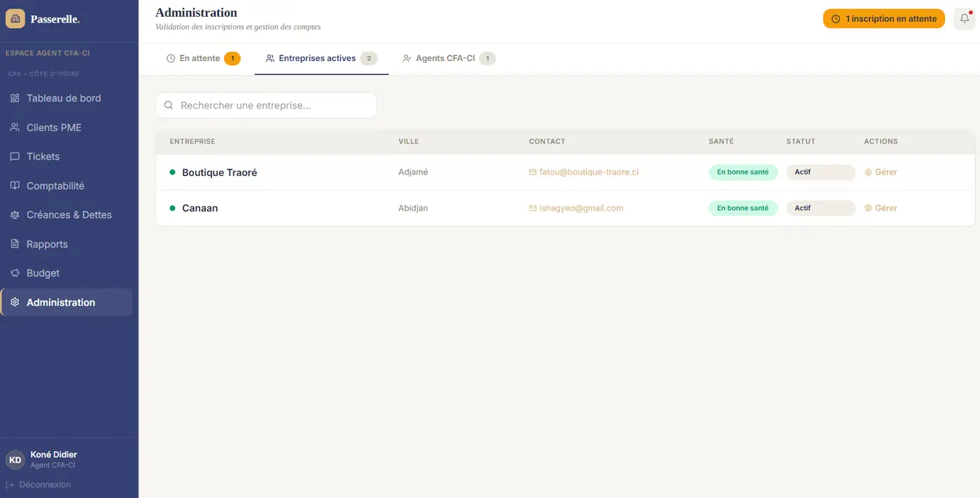
Task: Focus the 'Rechercher une entreprise' search field
Action: 266,105
